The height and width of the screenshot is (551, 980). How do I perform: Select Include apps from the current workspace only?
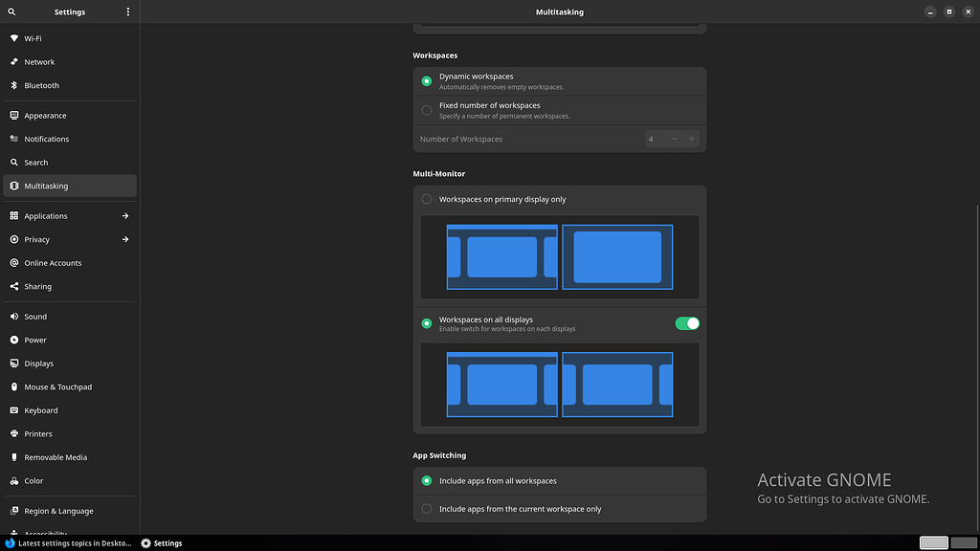(426, 509)
